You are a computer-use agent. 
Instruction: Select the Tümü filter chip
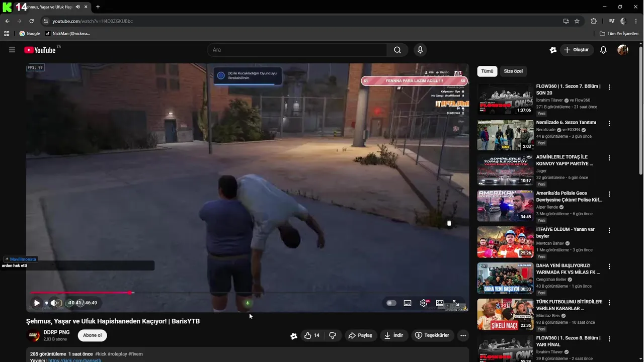click(x=487, y=71)
